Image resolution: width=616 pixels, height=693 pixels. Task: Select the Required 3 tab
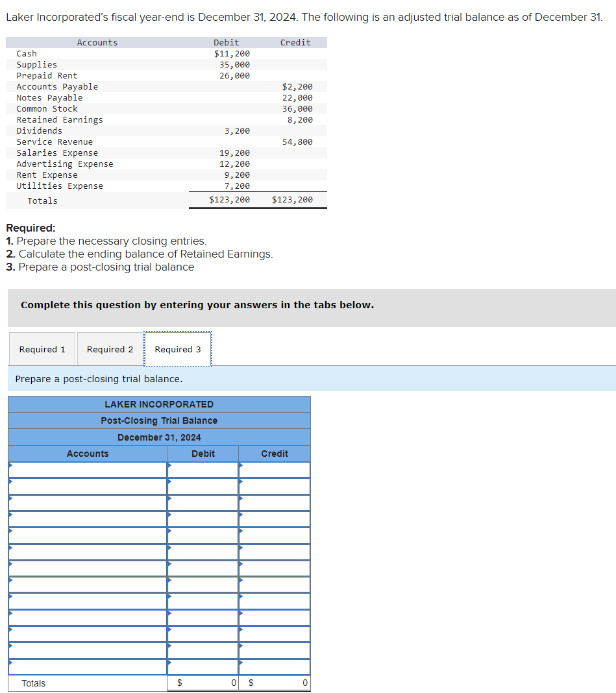point(177,348)
